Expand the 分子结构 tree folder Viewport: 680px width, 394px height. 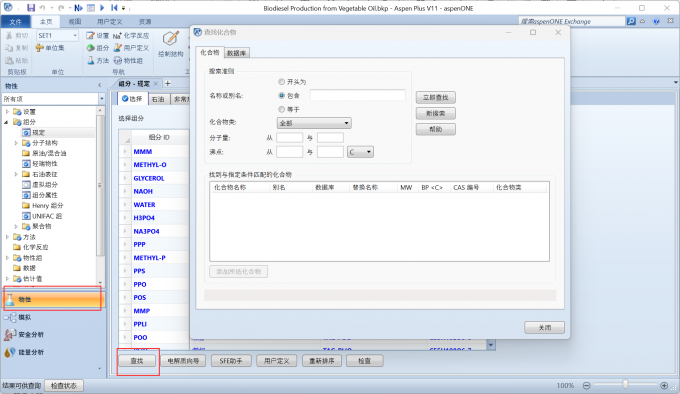[x=16, y=143]
